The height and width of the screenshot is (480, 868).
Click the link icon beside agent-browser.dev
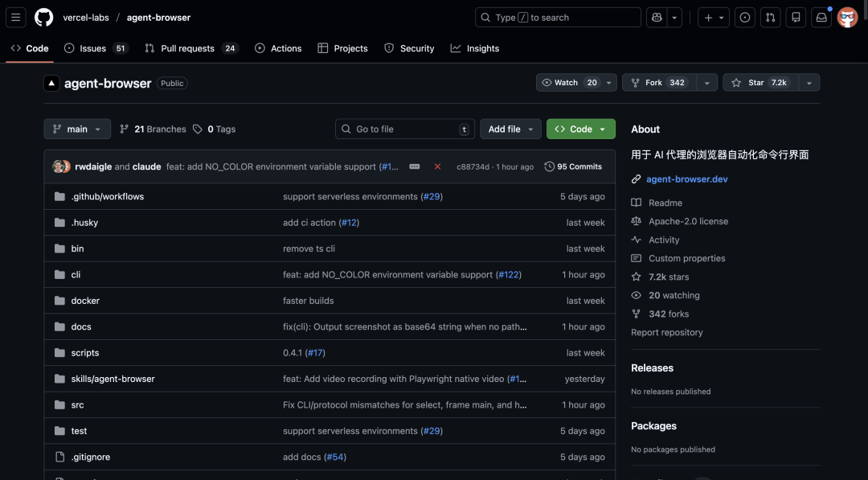(x=636, y=179)
